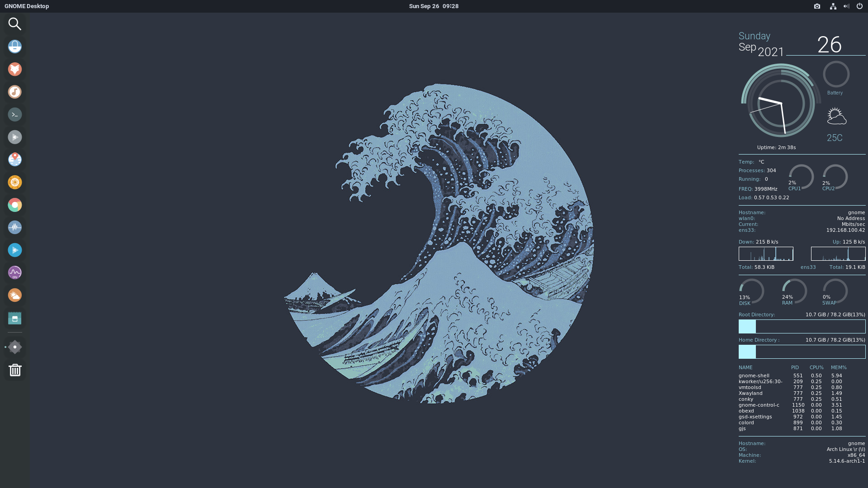Click the gnome-control-c process row
This screenshot has height=488, width=868.
click(x=791, y=405)
